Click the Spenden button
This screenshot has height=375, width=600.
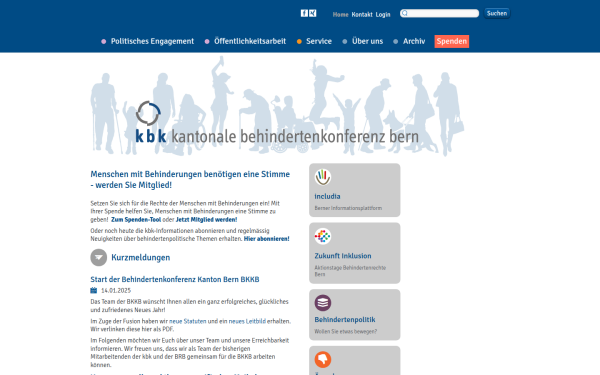(x=452, y=41)
